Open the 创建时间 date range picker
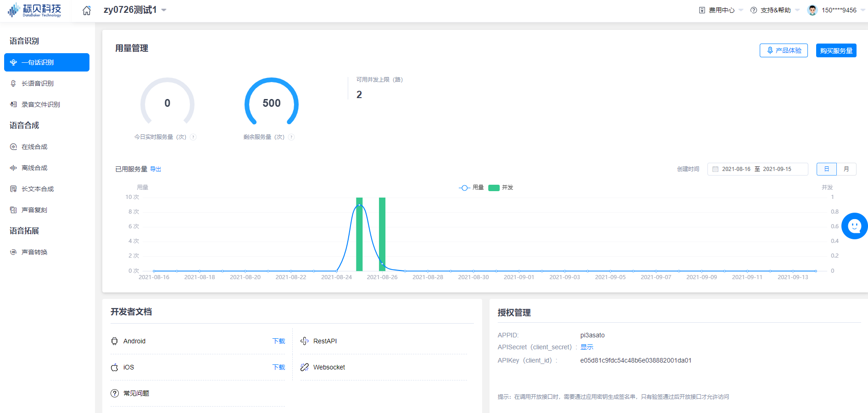Screen dimensions: 868x413 (x=757, y=169)
